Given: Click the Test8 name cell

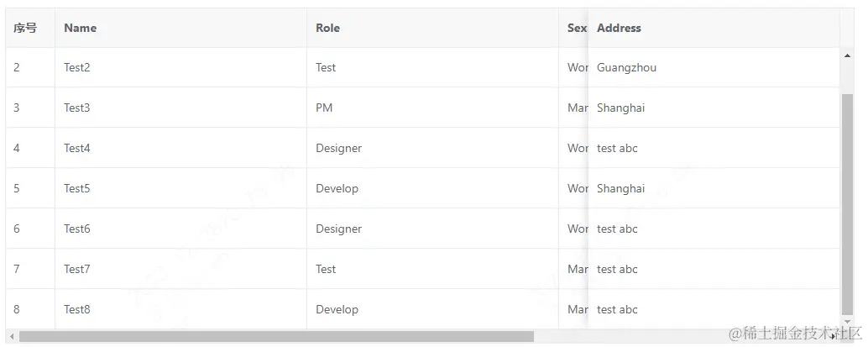Looking at the screenshot, I should pyautogui.click(x=76, y=309).
